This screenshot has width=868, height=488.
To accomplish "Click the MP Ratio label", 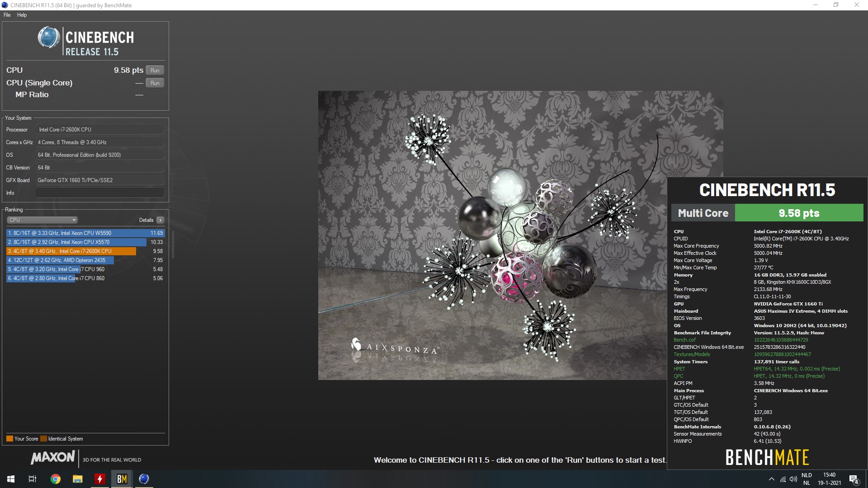I will pos(32,94).
